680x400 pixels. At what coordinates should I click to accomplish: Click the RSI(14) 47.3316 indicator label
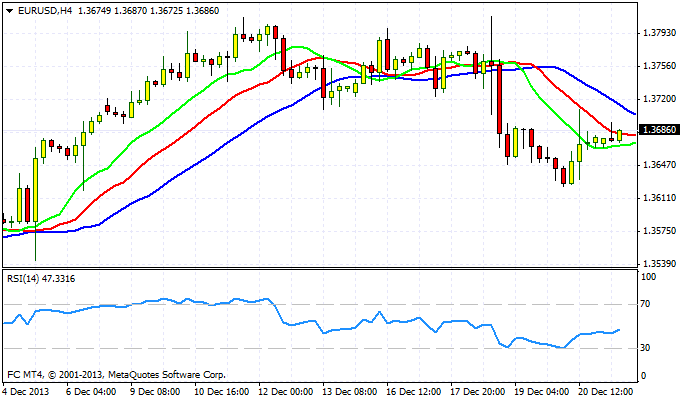41,279
